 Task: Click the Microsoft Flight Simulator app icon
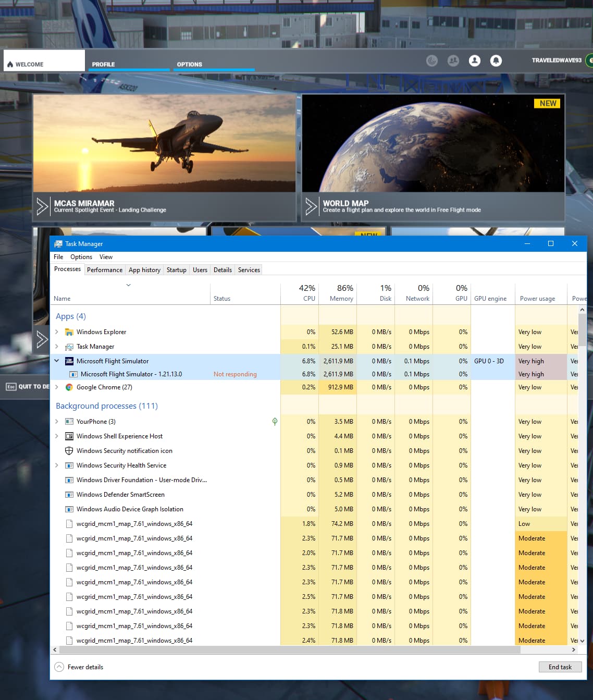point(69,361)
